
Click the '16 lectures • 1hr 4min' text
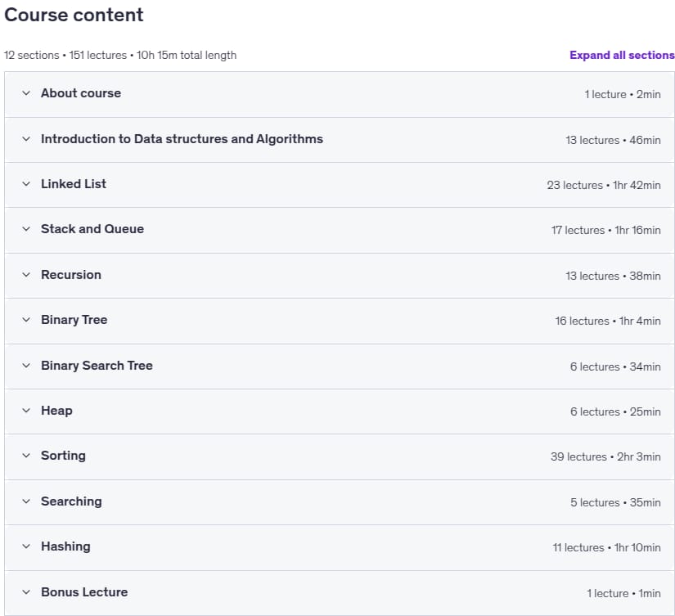point(608,321)
